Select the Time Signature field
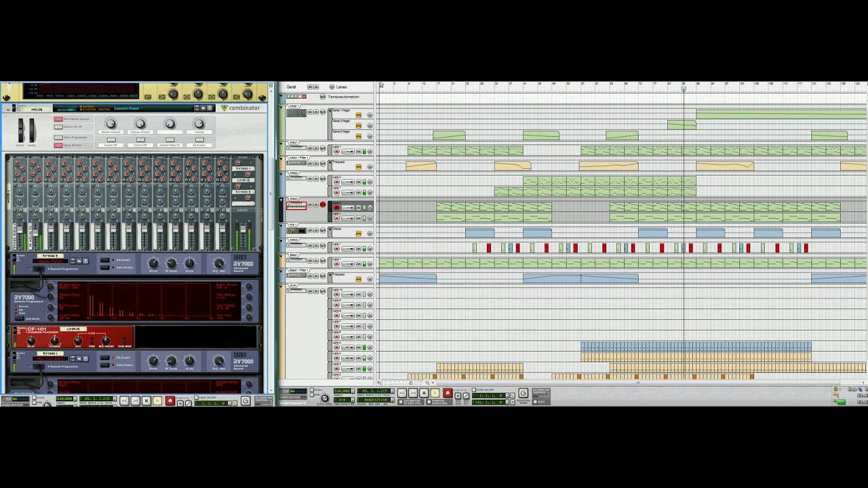The width and height of the screenshot is (868, 488). click(342, 400)
